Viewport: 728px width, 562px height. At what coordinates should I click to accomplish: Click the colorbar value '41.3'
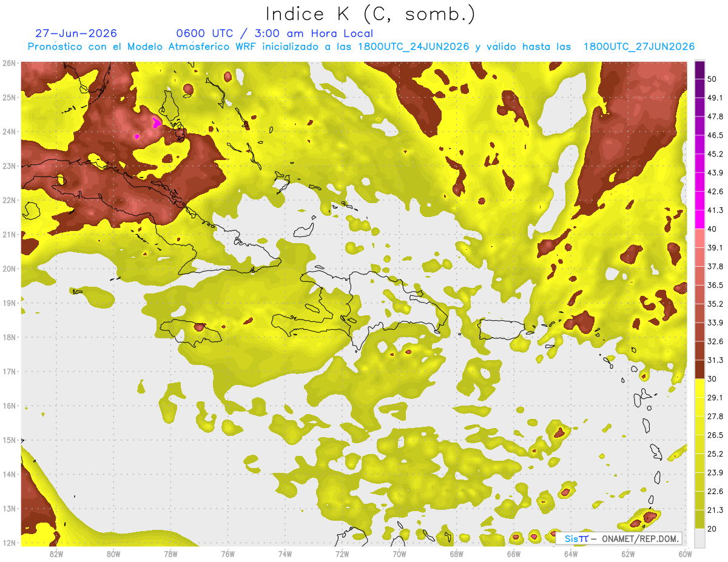pyautogui.click(x=715, y=210)
